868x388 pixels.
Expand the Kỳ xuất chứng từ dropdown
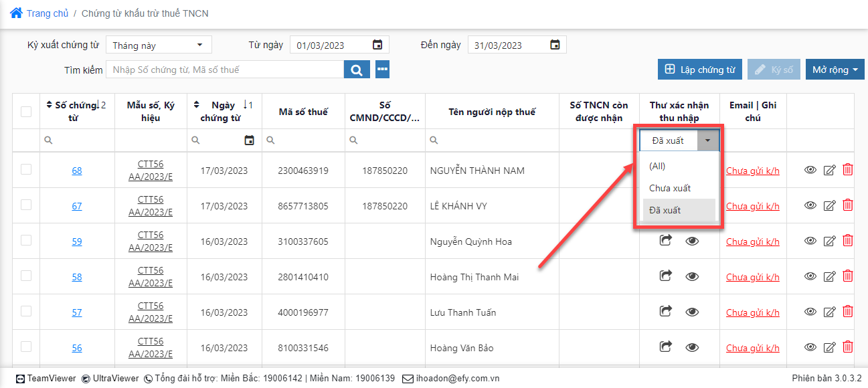coord(159,45)
